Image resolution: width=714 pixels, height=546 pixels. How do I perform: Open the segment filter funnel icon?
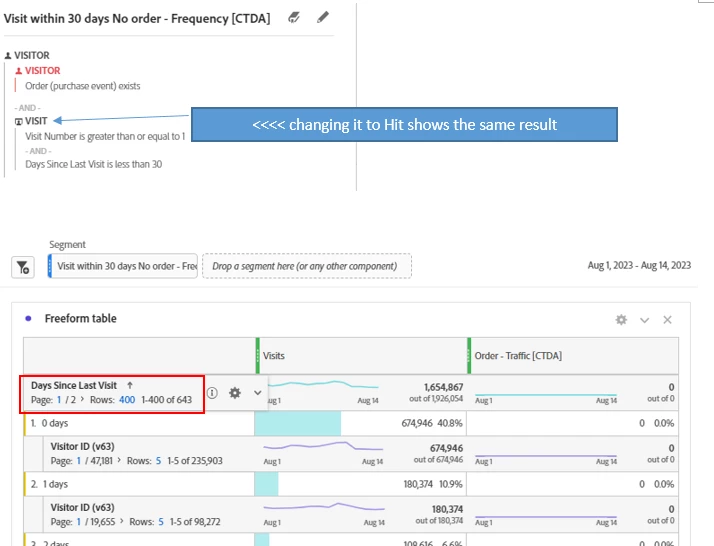pos(23,267)
